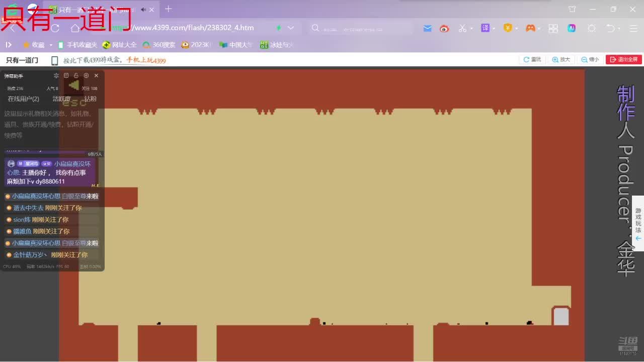Open the AI assistant icon

[572, 28]
